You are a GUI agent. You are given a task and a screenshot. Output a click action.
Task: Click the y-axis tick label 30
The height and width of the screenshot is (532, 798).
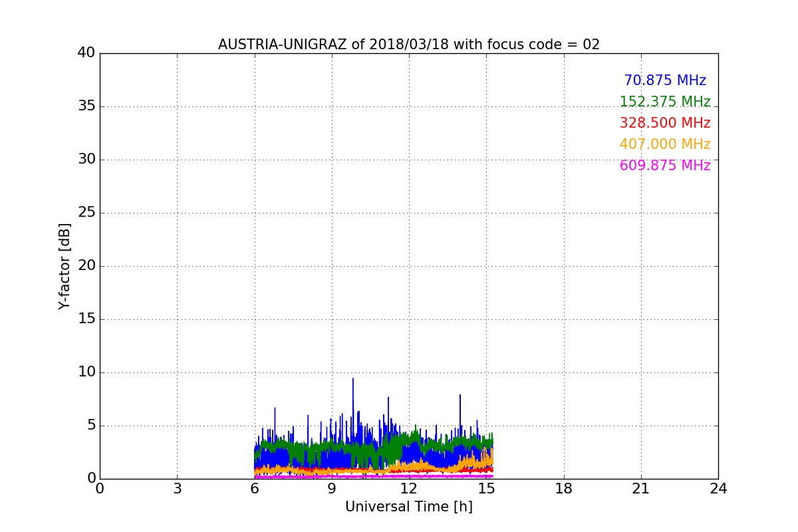[86, 160]
